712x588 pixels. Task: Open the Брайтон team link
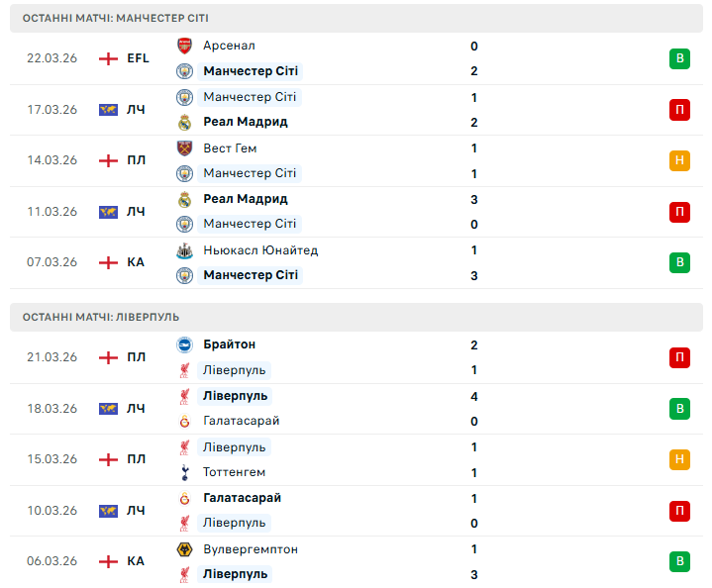click(x=229, y=344)
